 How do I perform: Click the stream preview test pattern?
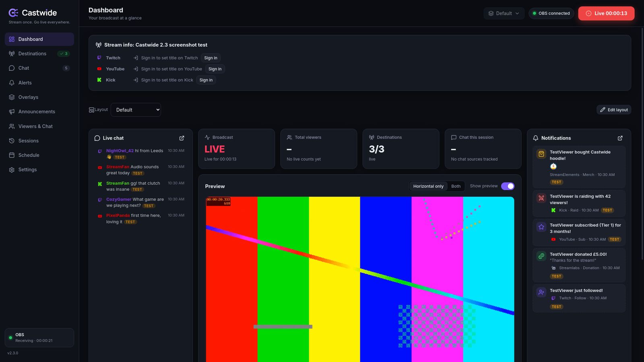point(360,279)
